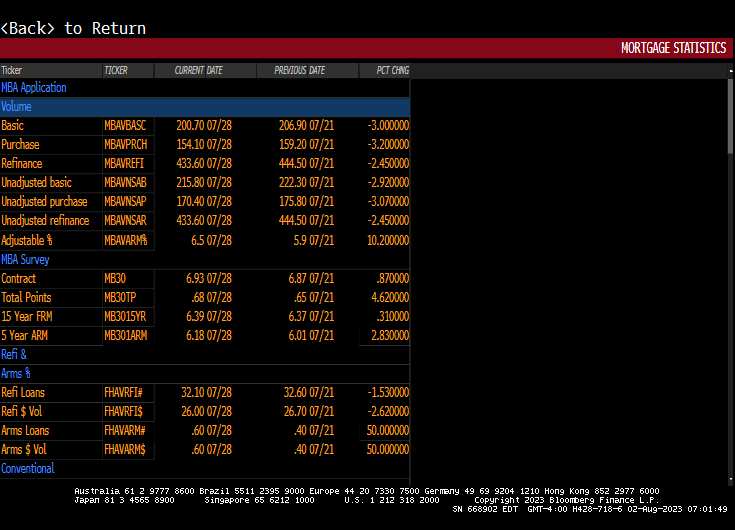Click the MB30 contract ticker
735x530 pixels.
tap(115, 278)
